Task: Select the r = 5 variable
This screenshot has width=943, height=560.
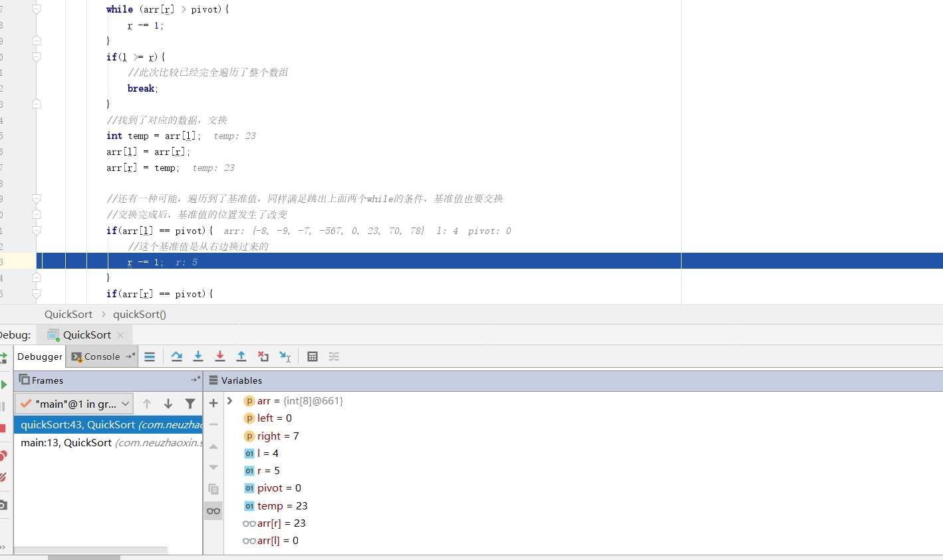Action: 262,470
